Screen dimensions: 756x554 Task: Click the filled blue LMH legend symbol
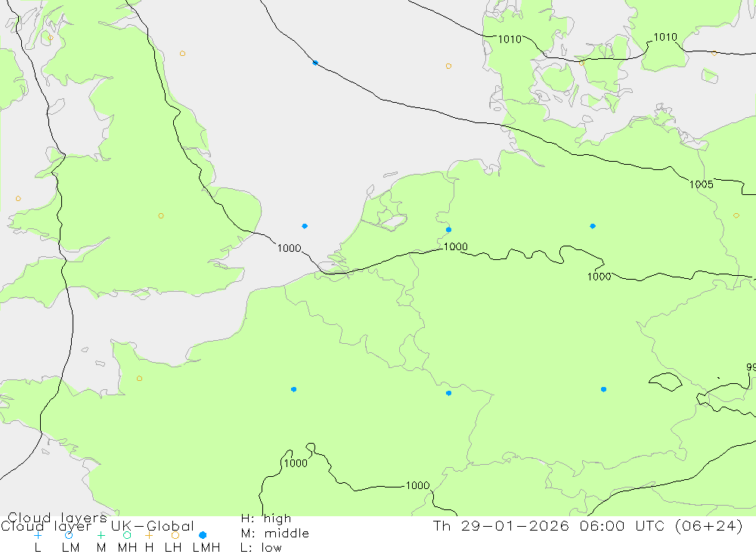point(203,535)
